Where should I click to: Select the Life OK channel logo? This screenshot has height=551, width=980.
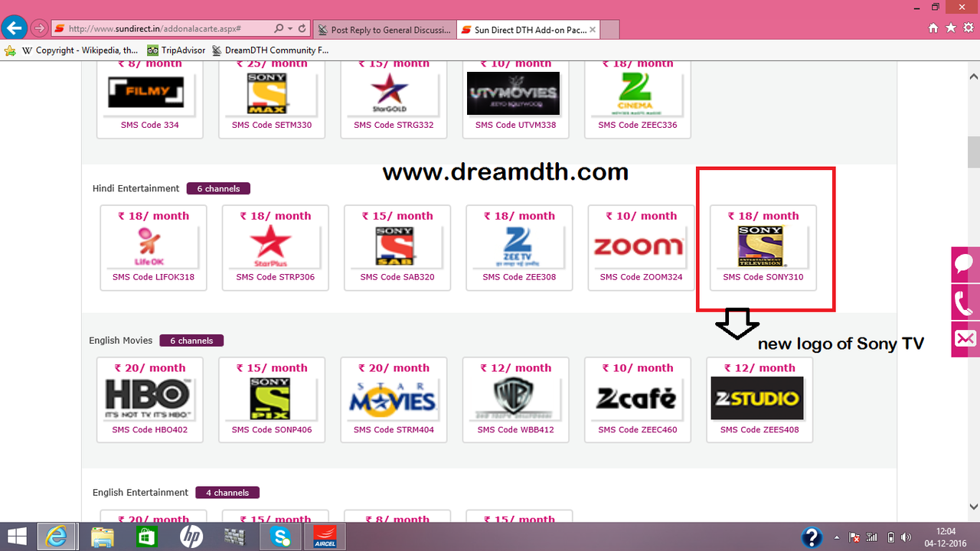click(x=149, y=246)
